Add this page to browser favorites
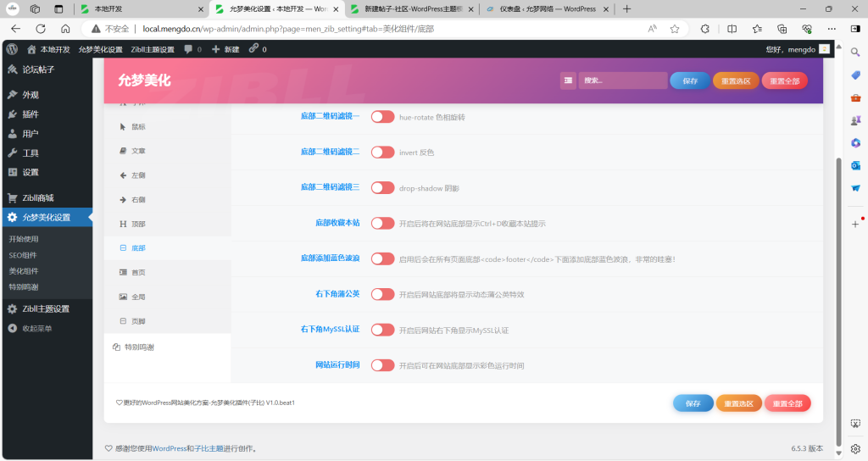Viewport: 868px width, 461px height. tap(675, 28)
